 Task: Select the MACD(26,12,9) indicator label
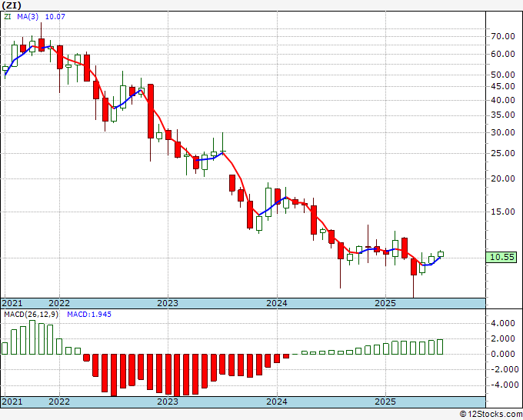coord(31,315)
